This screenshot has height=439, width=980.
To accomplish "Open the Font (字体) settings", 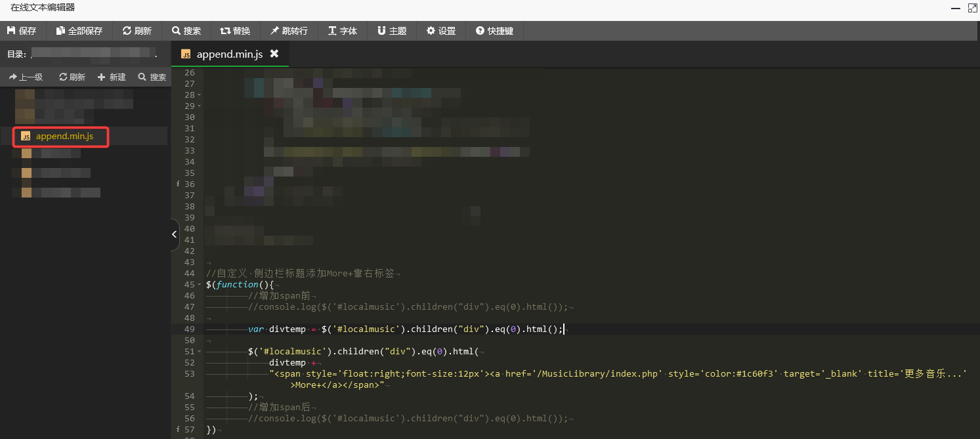I will click(x=343, y=31).
